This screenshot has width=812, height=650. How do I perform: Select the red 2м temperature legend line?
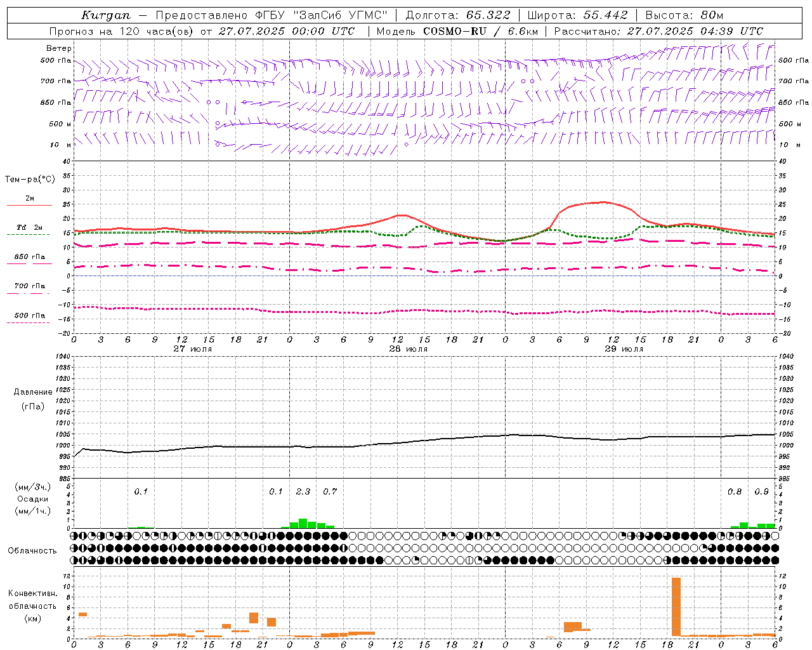point(29,205)
